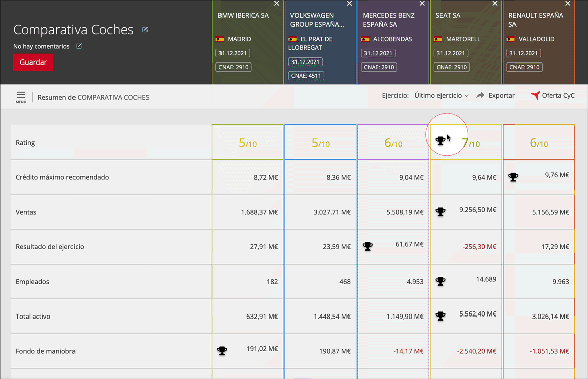Viewport: 588px width, 379px height.
Task: Remove BMW IBERICA SA from comparison
Action: pos(277,4)
